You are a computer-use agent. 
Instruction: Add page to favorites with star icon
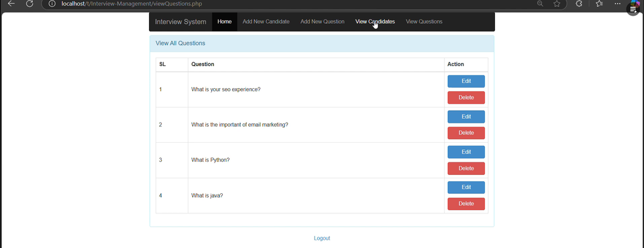(557, 4)
